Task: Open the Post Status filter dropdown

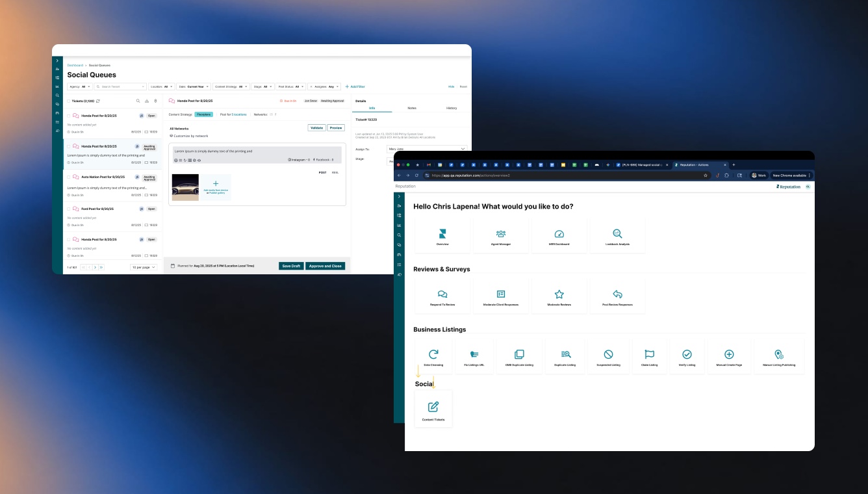Action: [291, 86]
